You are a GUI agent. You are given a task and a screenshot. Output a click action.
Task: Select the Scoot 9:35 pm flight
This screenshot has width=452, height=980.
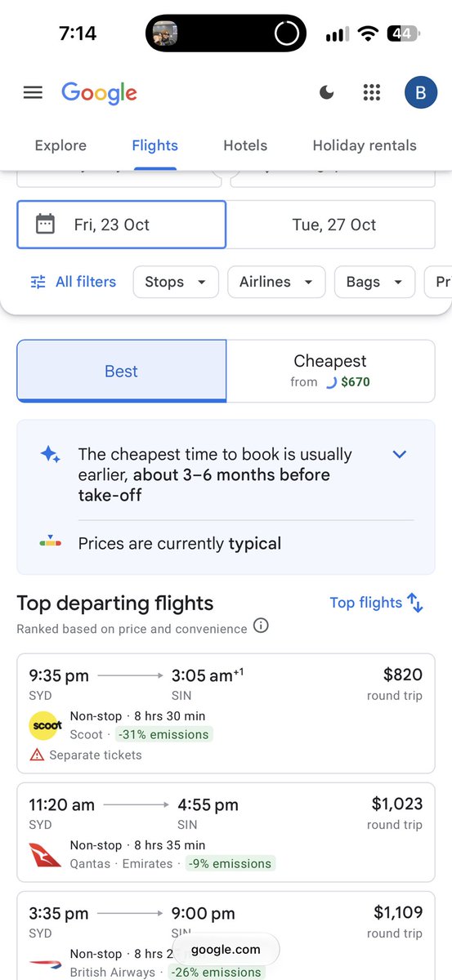pyautogui.click(x=226, y=714)
